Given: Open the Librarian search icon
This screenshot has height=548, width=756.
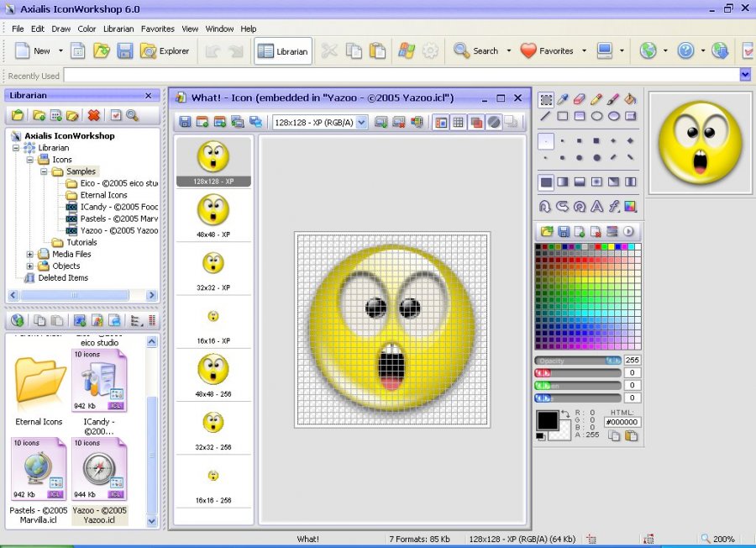Looking at the screenshot, I should click(x=131, y=114).
